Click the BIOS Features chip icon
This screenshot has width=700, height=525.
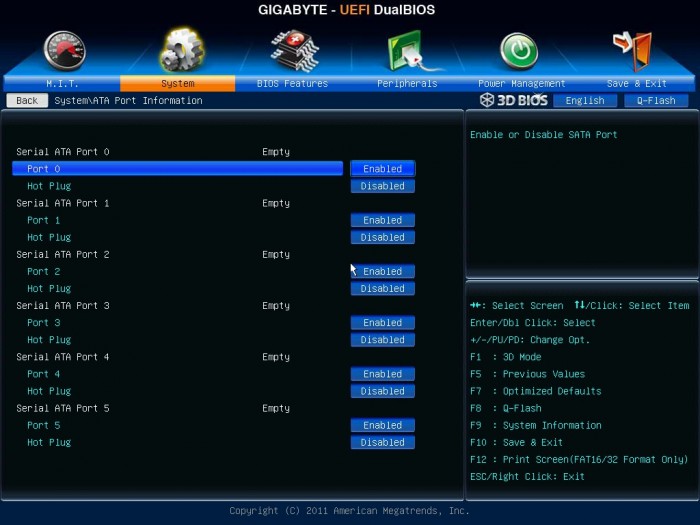[295, 51]
